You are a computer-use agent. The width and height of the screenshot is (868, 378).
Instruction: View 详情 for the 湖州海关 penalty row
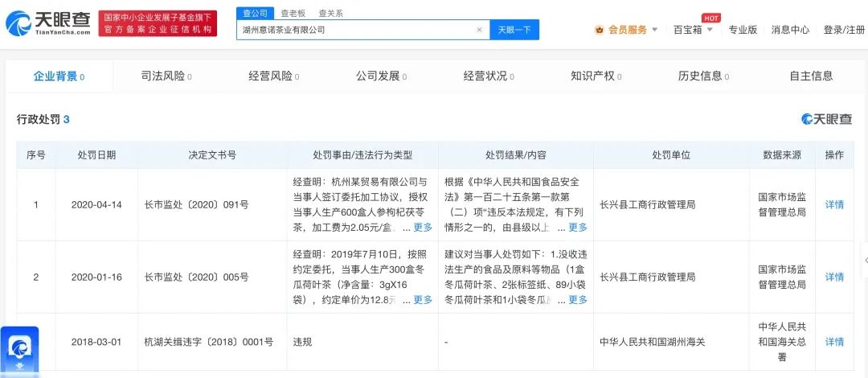point(834,342)
